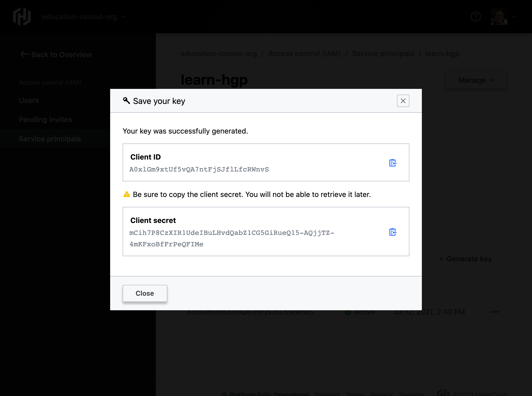
Task: Select the Client ID value text
Action: tap(199, 169)
